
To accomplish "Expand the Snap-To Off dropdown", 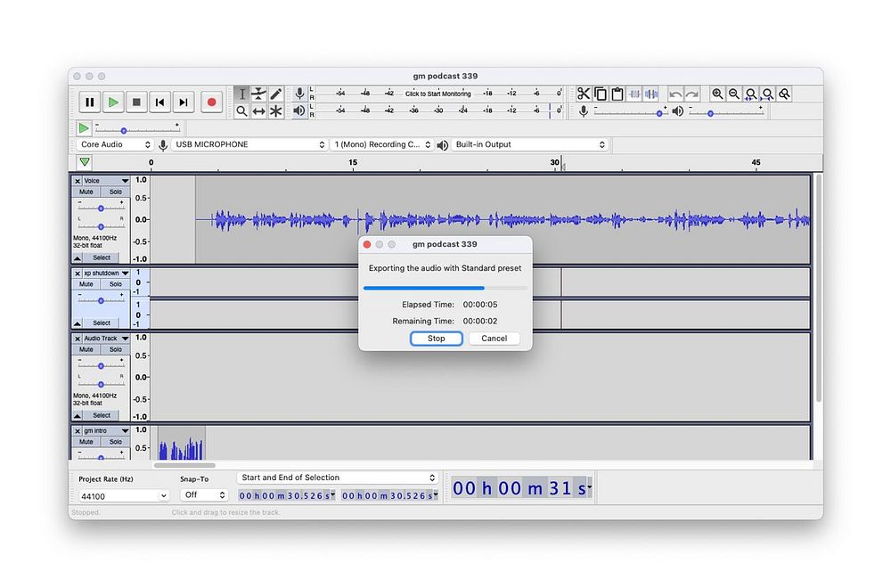I will [x=204, y=495].
